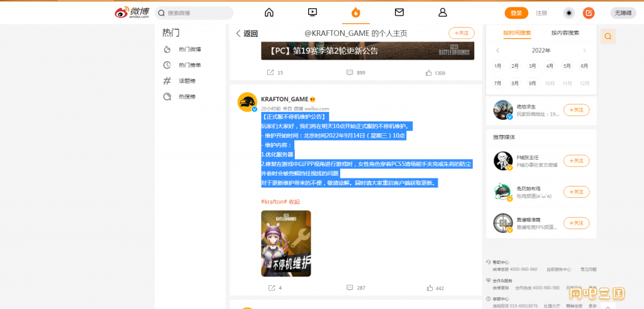Go to next year with right chevron

[584, 50]
